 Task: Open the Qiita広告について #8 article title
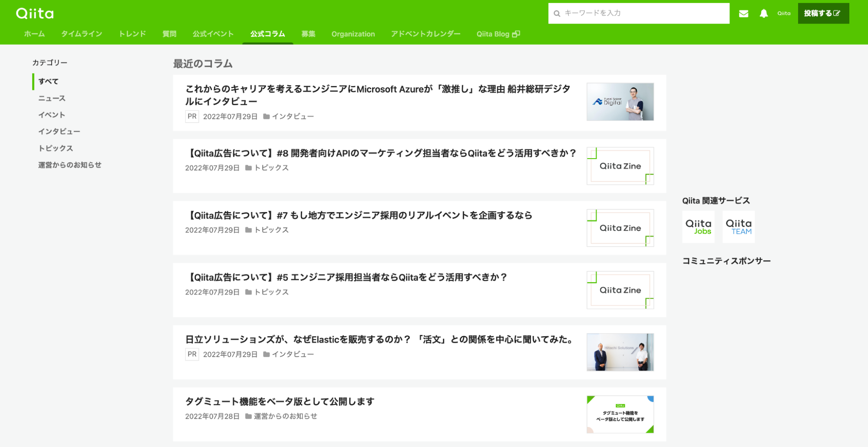coord(381,153)
